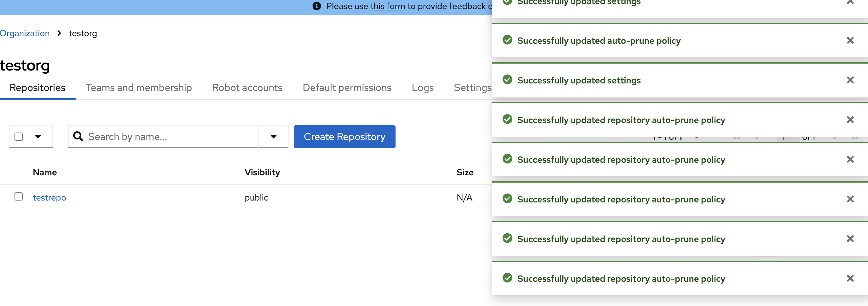Expand the bulk select dropdown caret
The image size is (868, 306).
pyautogui.click(x=38, y=137)
